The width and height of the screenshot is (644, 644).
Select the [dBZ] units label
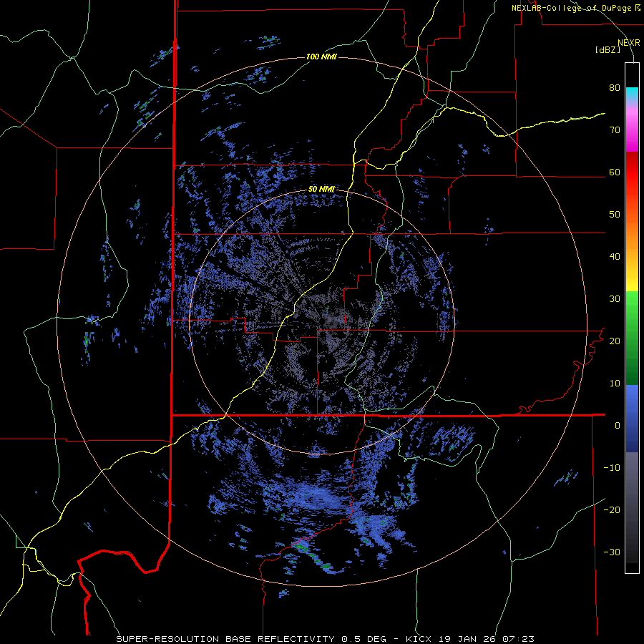tap(608, 49)
